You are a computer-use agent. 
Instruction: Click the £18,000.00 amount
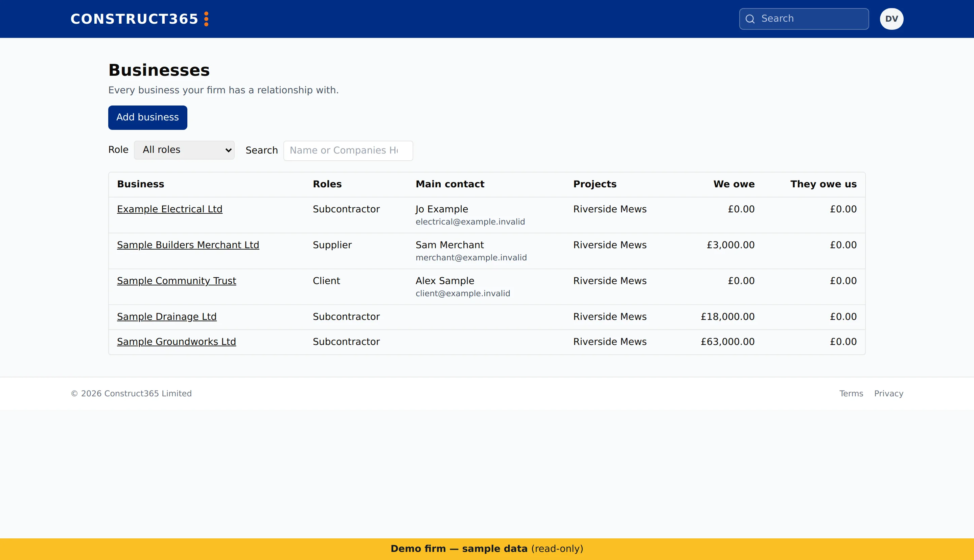click(x=727, y=317)
